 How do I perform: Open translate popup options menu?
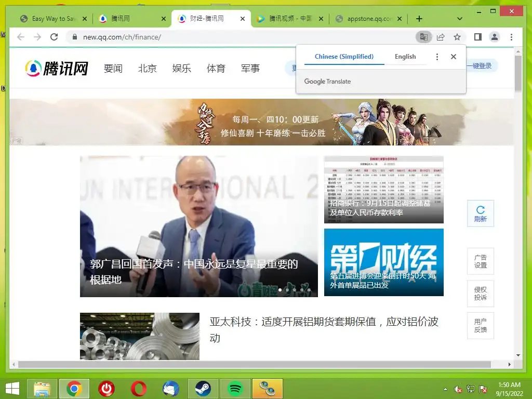[x=437, y=57]
